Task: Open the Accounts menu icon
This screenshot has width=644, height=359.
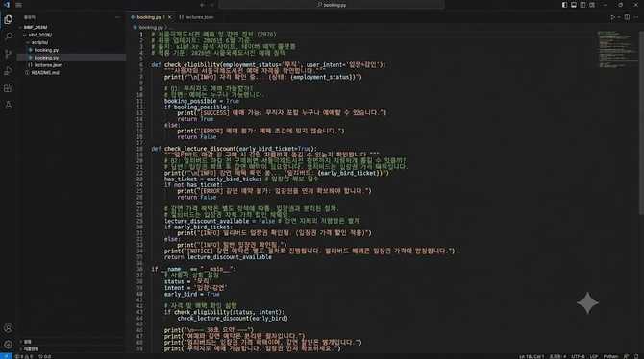Action: (x=9, y=328)
